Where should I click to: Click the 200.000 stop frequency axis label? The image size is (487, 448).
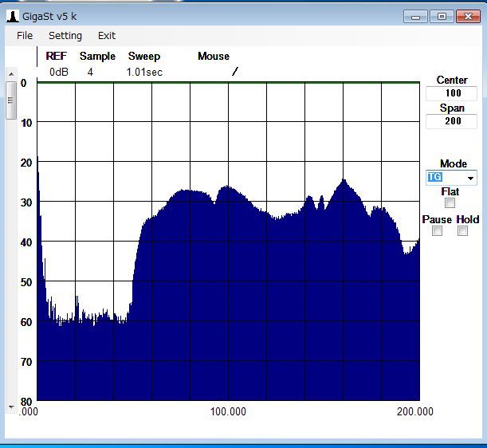tap(415, 411)
